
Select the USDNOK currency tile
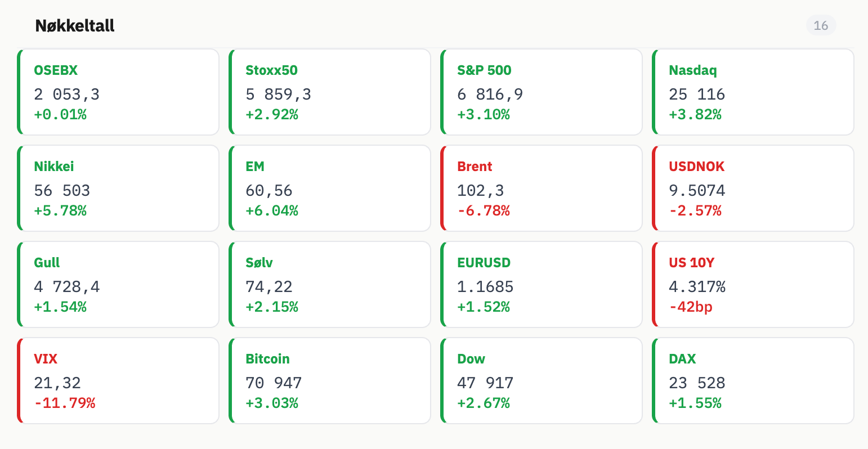click(753, 188)
